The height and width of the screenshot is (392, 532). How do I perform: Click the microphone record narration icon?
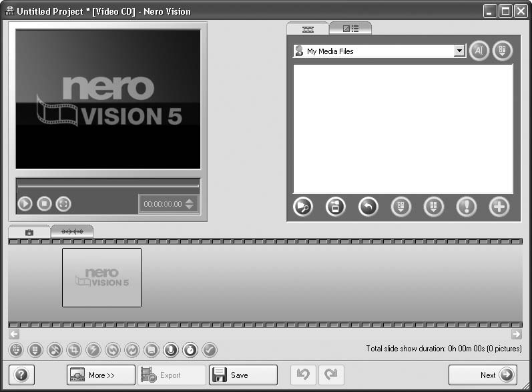(171, 349)
